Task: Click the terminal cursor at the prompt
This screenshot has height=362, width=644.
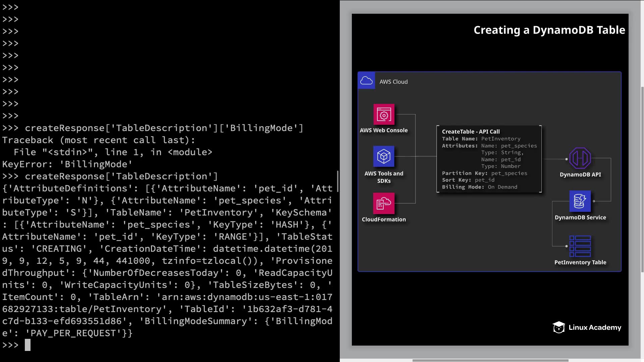Action: 28,345
